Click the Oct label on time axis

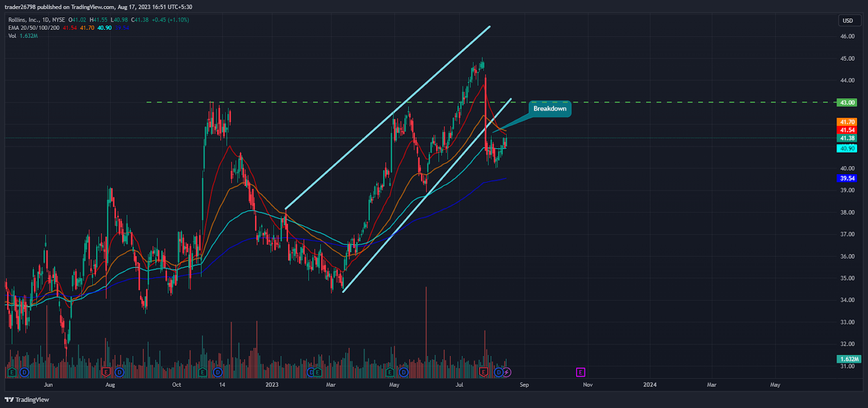coord(176,385)
